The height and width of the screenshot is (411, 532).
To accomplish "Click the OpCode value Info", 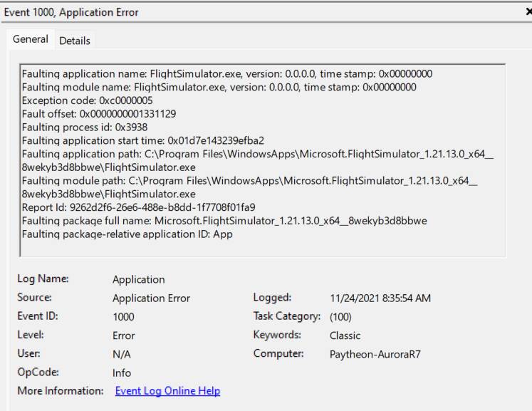I will 122,373.
